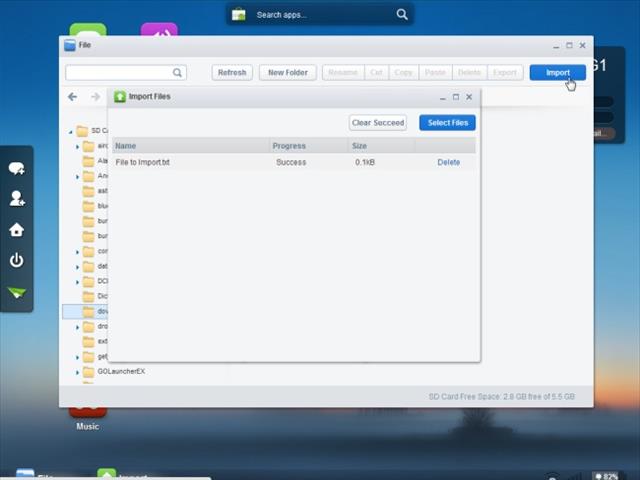Image resolution: width=640 pixels, height=480 pixels.
Task: Select the File to Import.txt row name
Action: click(142, 162)
